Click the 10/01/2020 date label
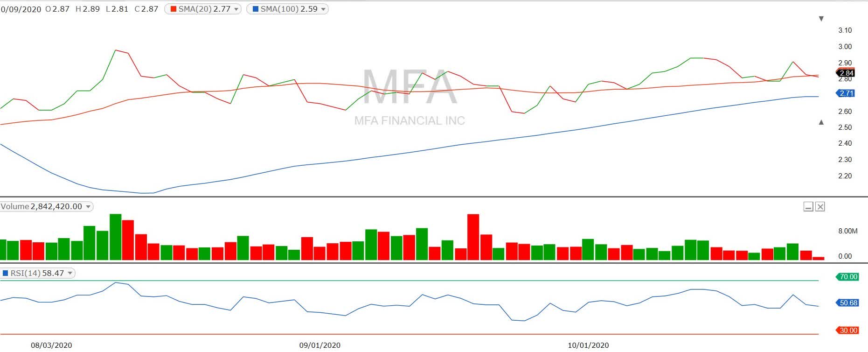 588,345
